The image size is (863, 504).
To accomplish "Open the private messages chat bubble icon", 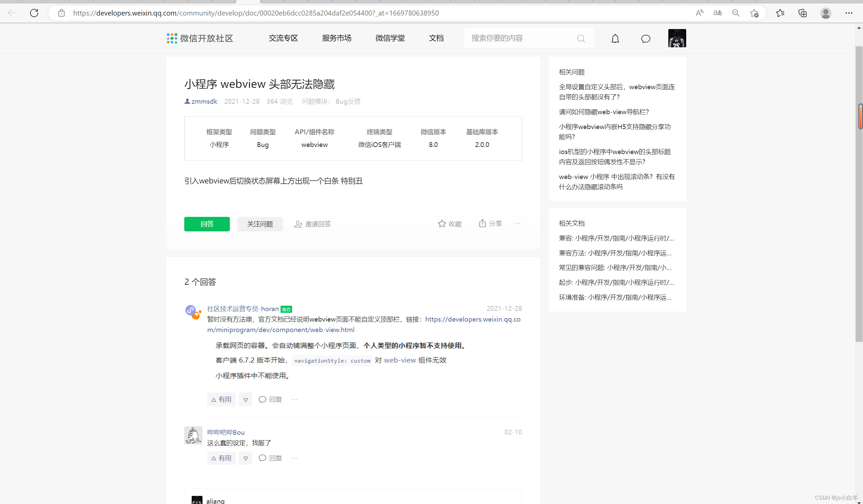I will (645, 38).
